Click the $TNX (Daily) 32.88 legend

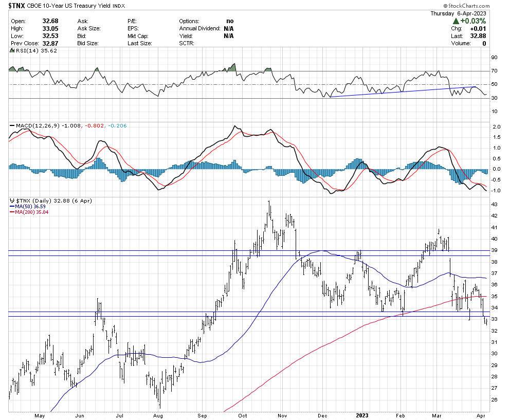point(54,200)
